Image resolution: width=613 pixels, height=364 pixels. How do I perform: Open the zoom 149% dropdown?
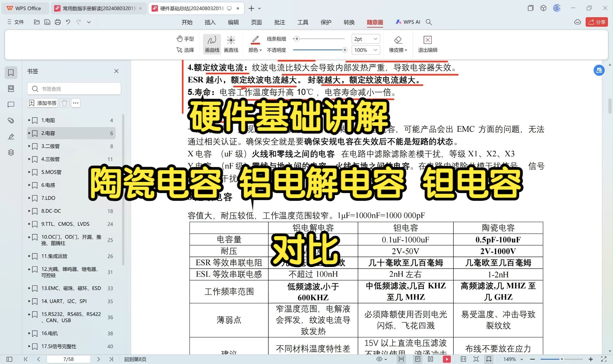click(513, 359)
